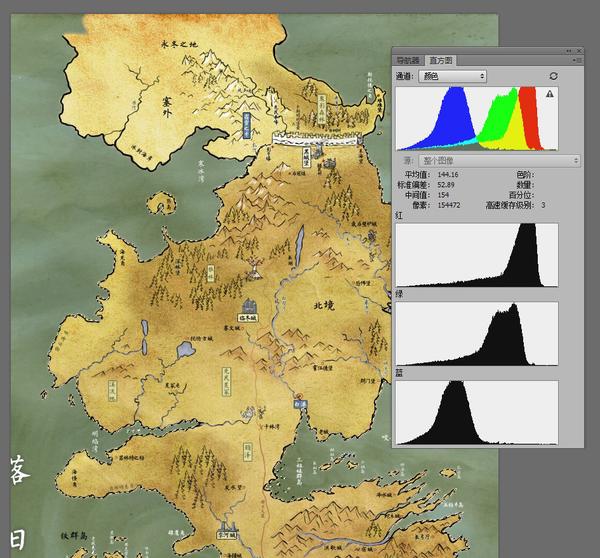Click the 永冬之地 label on the map
This screenshot has height=558, width=600.
pyautogui.click(x=179, y=44)
